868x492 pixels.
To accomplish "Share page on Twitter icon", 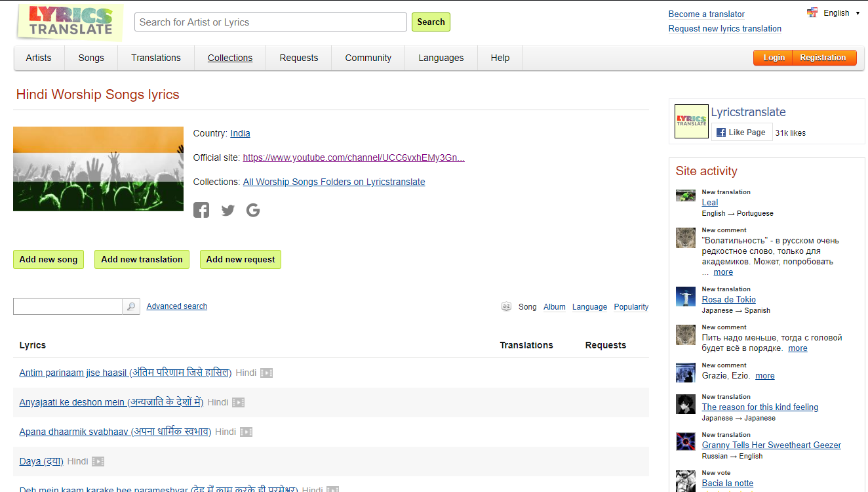I will click(227, 211).
